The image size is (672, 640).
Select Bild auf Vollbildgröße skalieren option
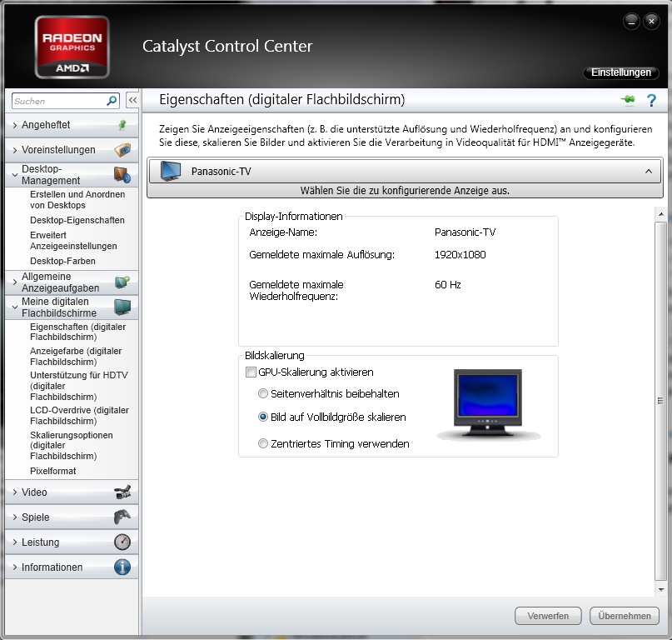pyautogui.click(x=262, y=417)
